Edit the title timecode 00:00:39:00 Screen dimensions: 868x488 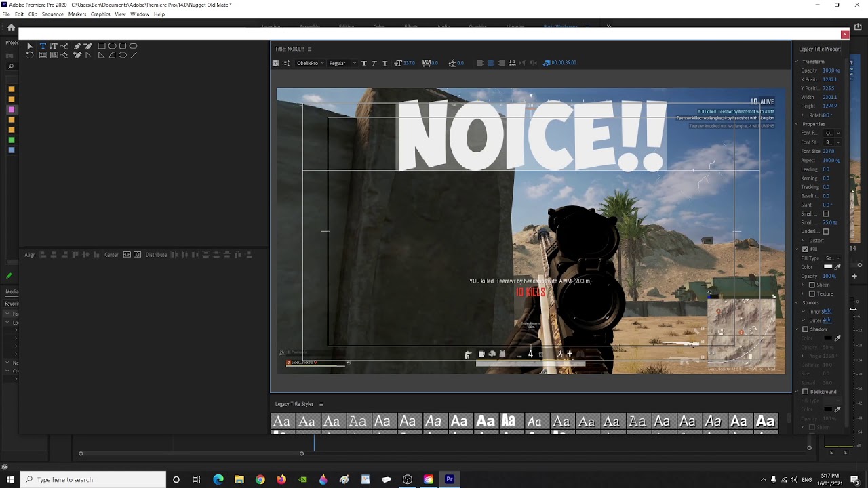[564, 62]
